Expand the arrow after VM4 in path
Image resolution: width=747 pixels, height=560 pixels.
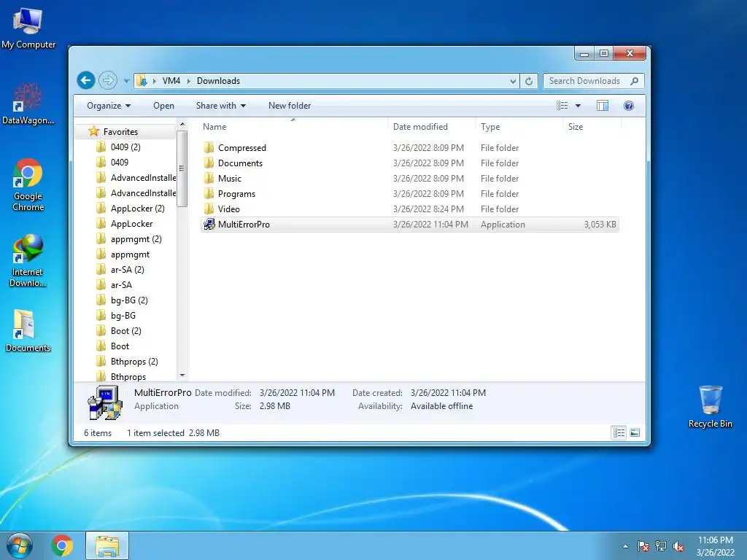(189, 81)
